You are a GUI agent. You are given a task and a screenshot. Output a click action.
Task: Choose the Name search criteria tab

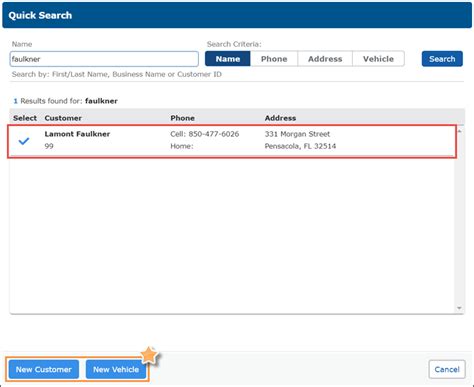[x=228, y=59]
